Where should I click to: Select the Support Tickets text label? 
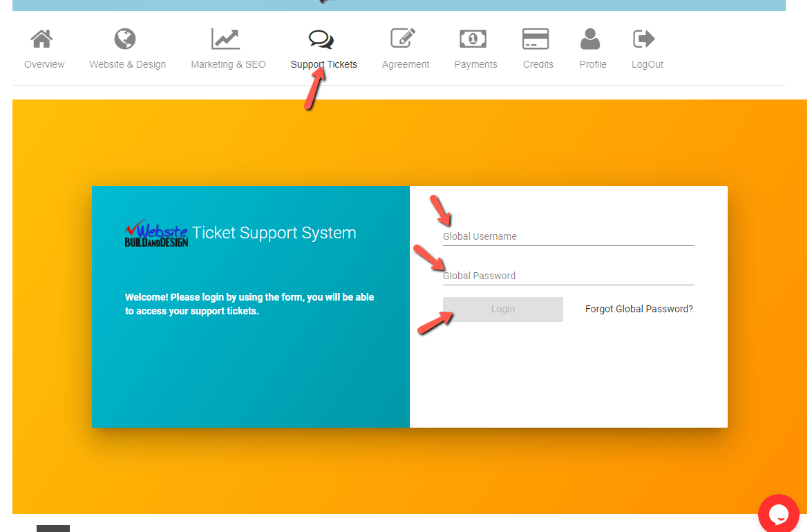323,64
